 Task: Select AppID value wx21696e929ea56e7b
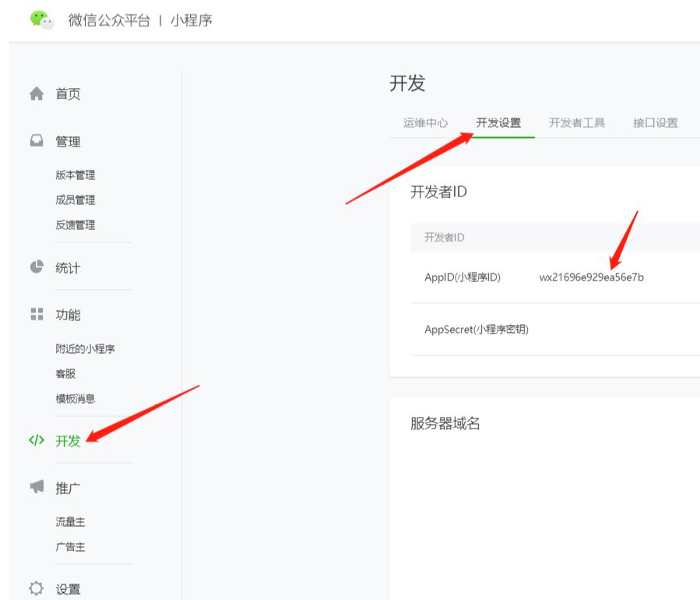pyautogui.click(x=592, y=277)
